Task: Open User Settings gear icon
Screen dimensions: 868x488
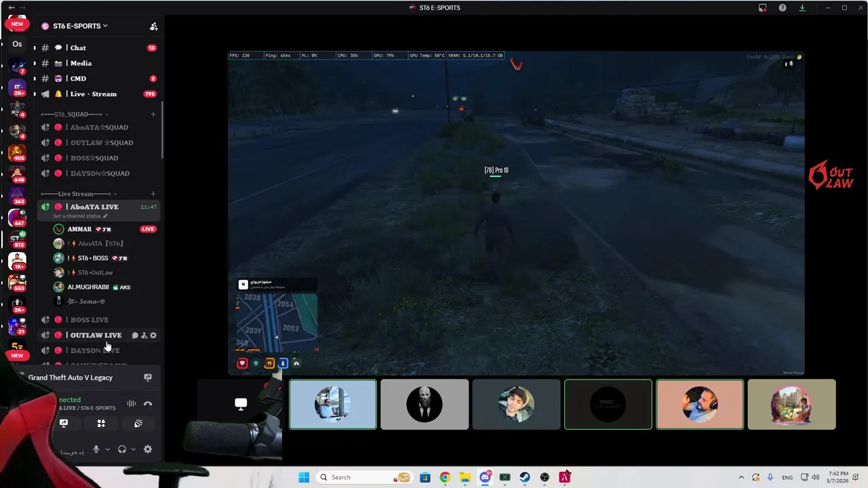Action: click(148, 449)
